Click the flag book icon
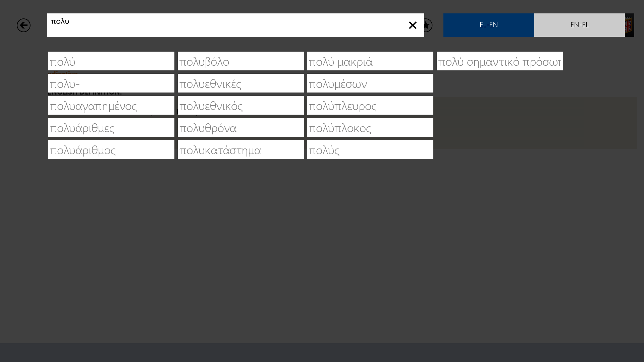Viewport: 644px width, 362px height. coord(629,25)
